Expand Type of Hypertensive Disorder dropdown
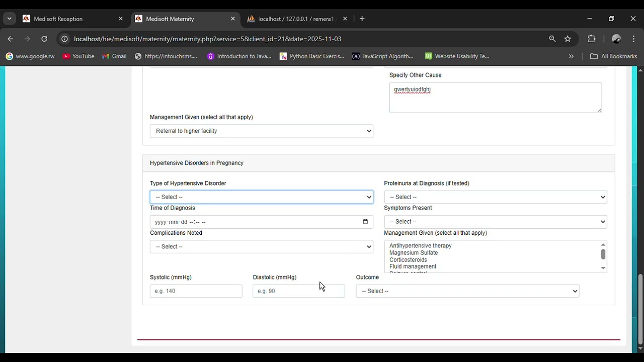The image size is (644, 362). [x=261, y=197]
